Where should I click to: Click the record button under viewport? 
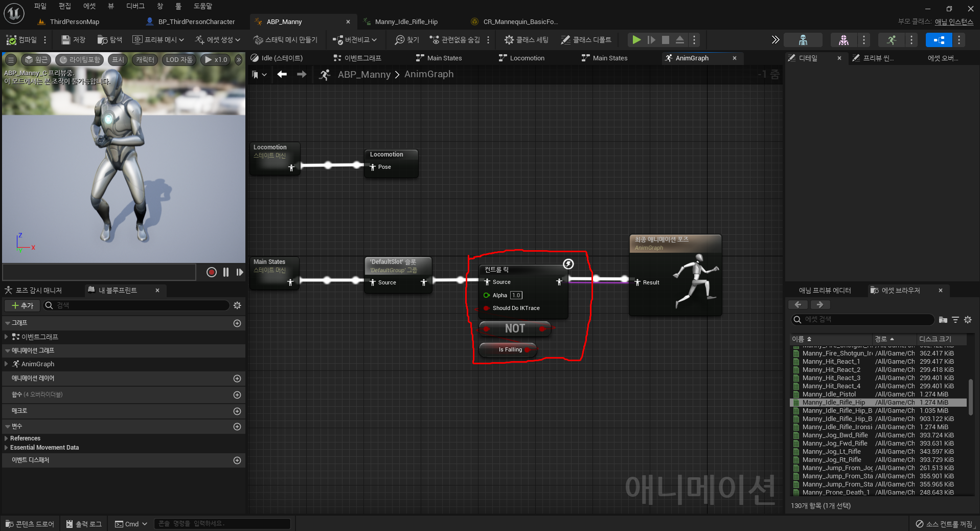point(212,272)
